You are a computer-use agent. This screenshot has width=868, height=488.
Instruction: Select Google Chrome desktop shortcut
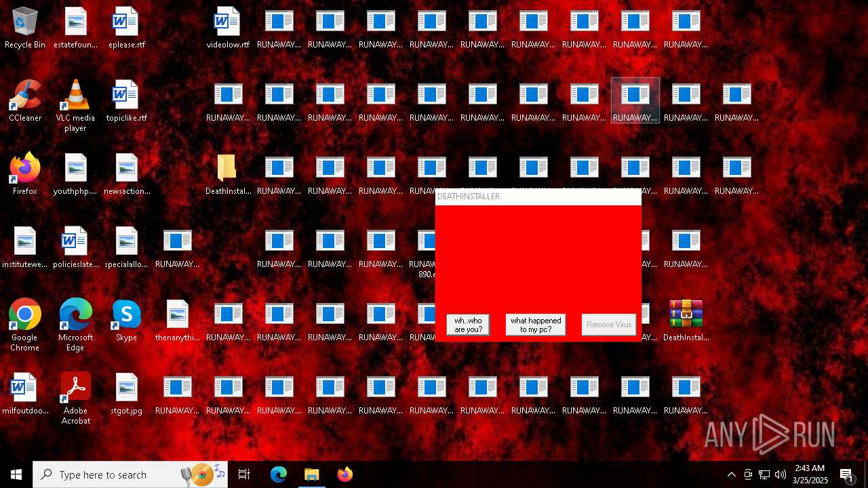(25, 325)
